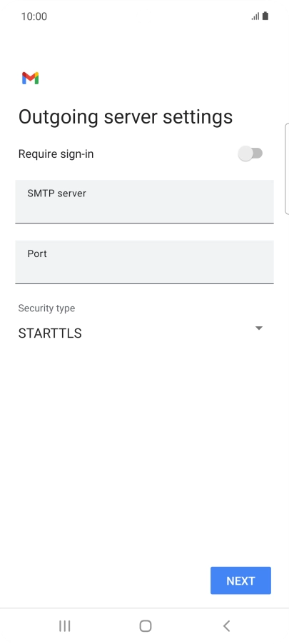Click the NEXT button
Image resolution: width=289 pixels, height=644 pixels.
pyautogui.click(x=240, y=580)
